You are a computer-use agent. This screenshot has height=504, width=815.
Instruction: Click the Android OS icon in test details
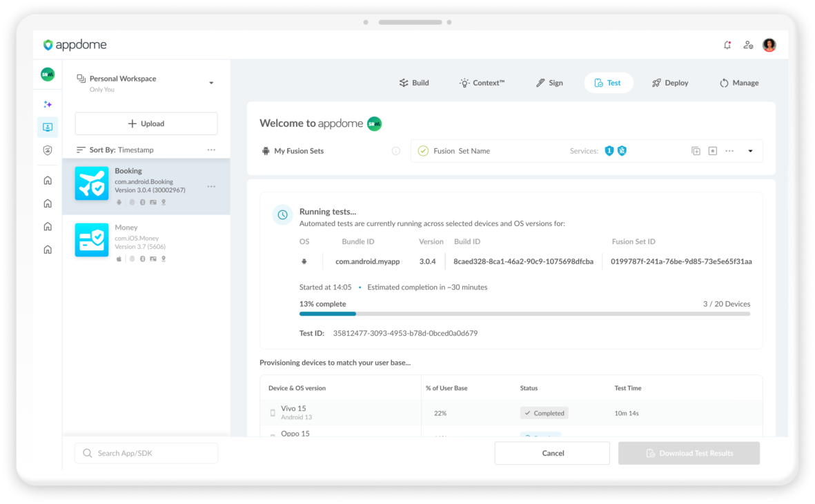click(x=304, y=261)
